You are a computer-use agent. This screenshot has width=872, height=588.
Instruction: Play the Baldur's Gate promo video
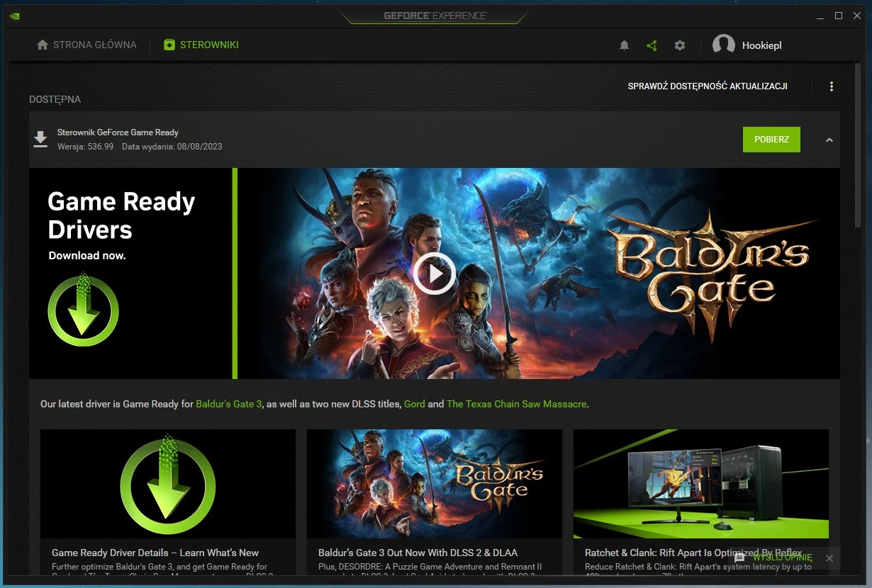(435, 273)
